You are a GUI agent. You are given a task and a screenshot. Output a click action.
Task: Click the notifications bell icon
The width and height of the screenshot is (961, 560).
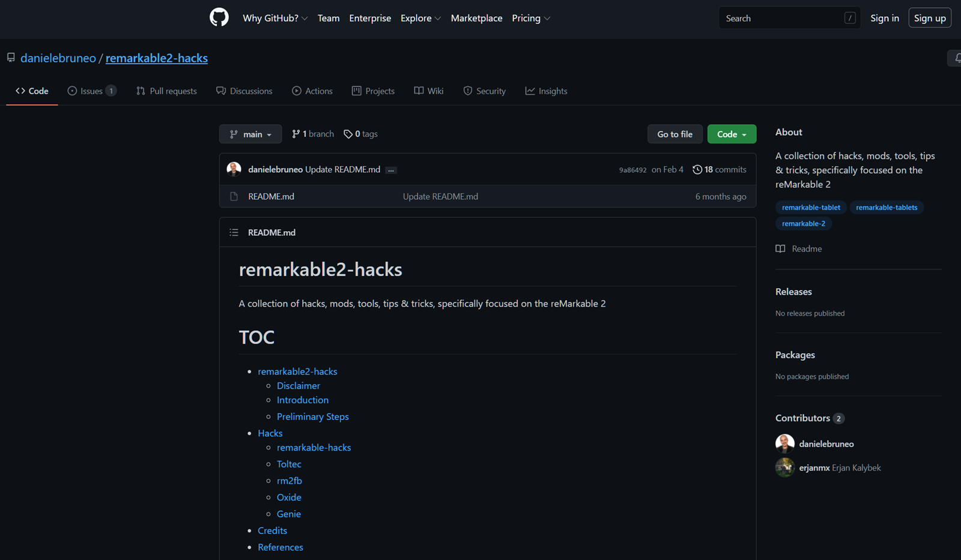pos(956,58)
